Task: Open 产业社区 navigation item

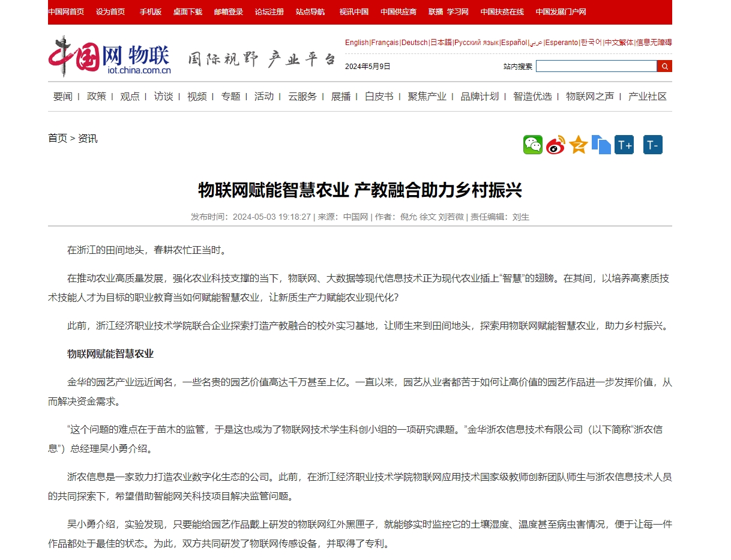Action: 648,97
